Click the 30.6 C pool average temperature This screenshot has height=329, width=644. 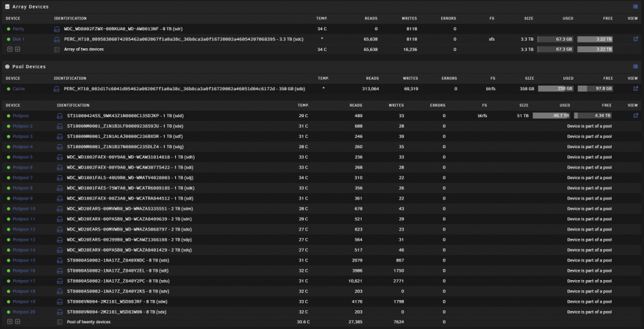click(302, 322)
